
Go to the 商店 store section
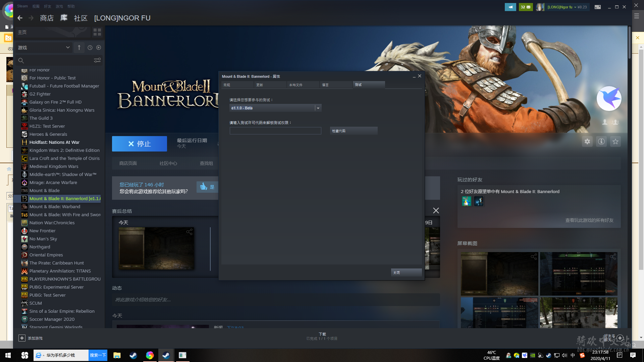tap(47, 18)
